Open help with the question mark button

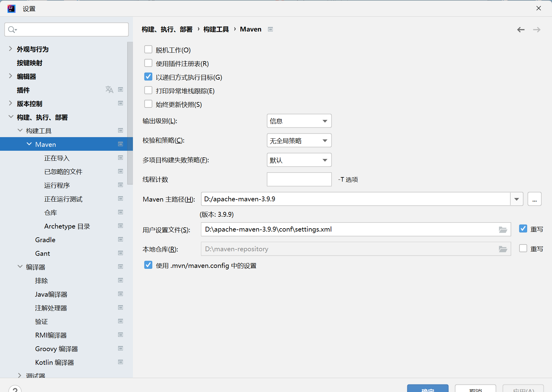15,389
